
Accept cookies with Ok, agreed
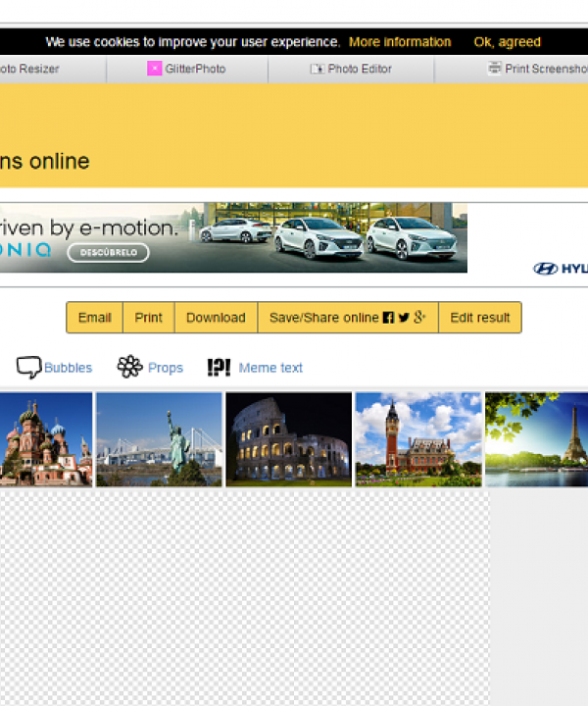click(507, 42)
